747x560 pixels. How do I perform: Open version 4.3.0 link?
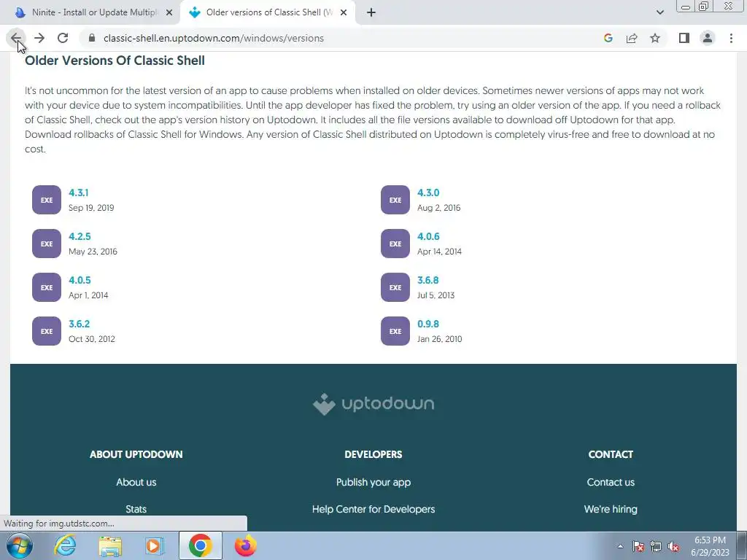[428, 192]
